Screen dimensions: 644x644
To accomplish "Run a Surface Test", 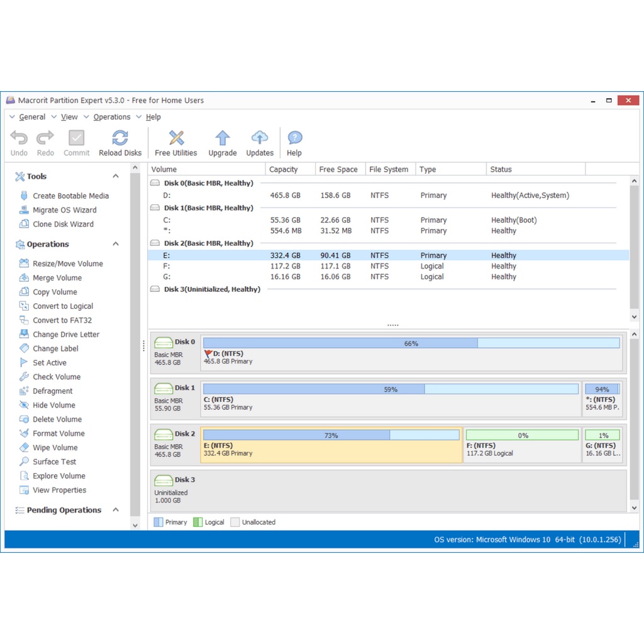I will tap(53, 462).
